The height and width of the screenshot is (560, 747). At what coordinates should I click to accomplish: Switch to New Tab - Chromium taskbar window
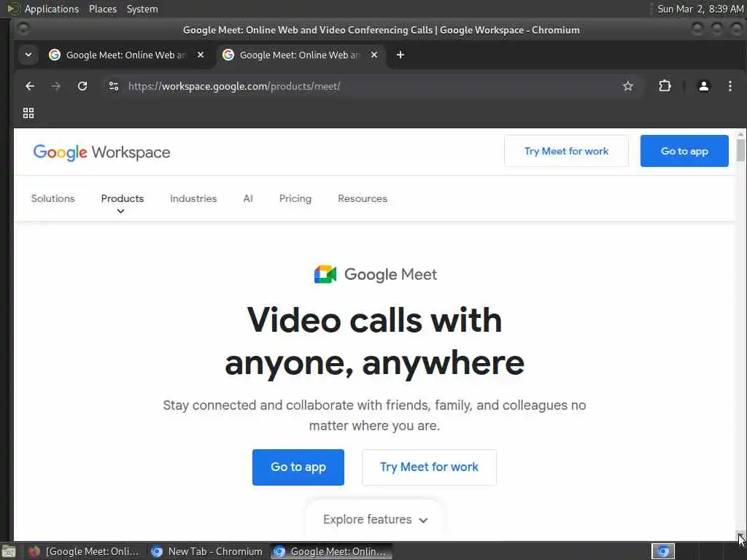pos(206,551)
